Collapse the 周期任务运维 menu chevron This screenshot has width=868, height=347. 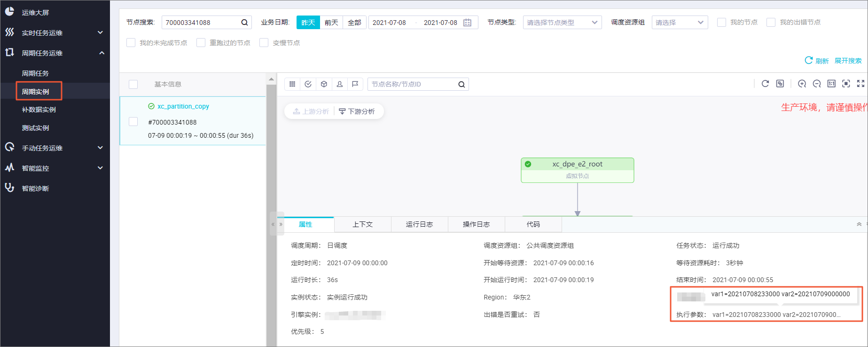[x=102, y=53]
